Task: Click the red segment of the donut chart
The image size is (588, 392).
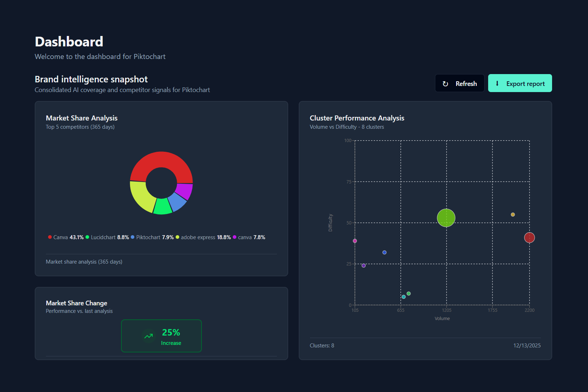Action: click(161, 159)
